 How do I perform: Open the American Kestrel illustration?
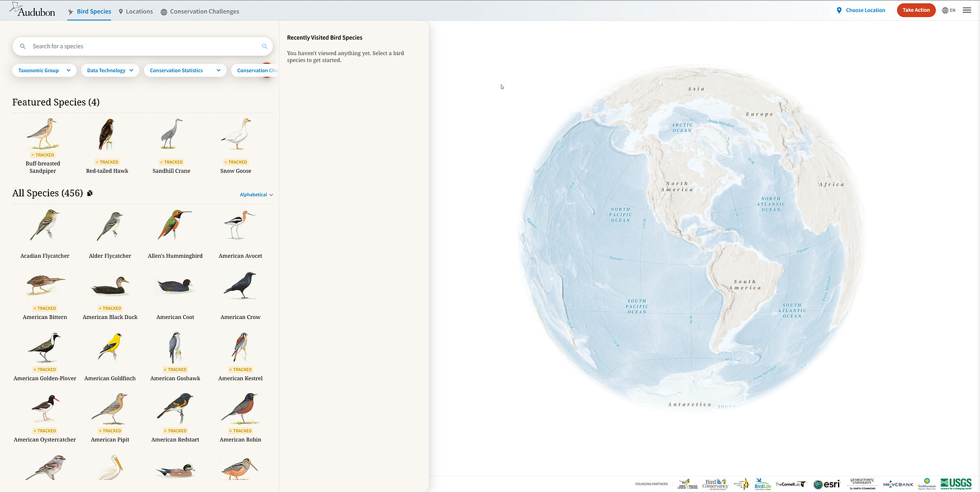pos(240,347)
